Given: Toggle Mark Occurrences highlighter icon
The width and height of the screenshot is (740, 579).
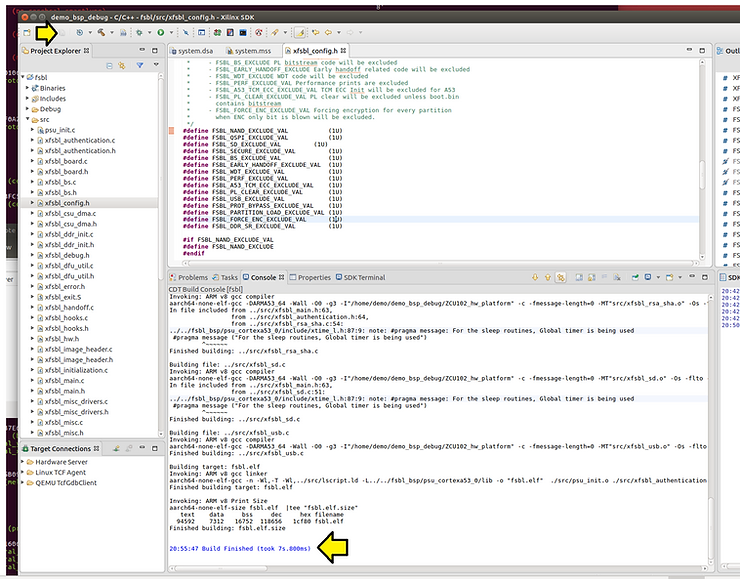Looking at the screenshot, I should (x=300, y=33).
